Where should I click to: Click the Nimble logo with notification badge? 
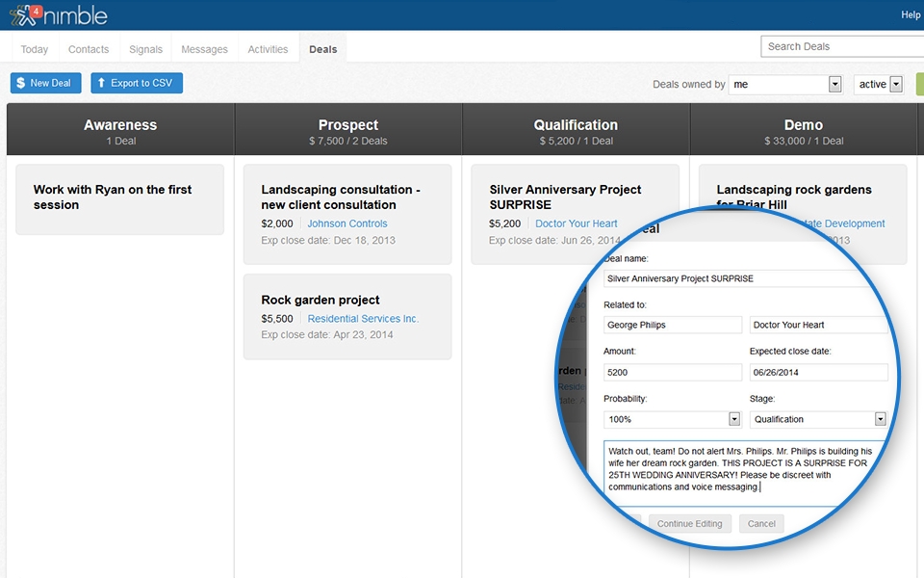click(x=58, y=15)
